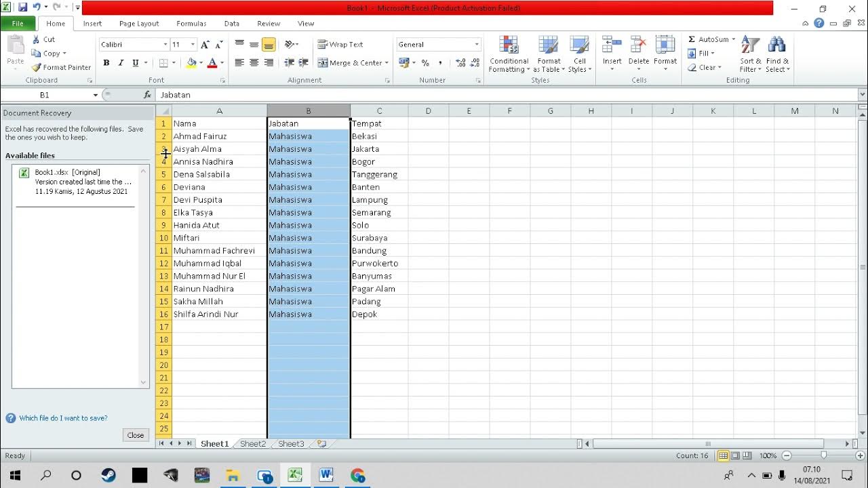Apply red Font Color to selection
The image size is (868, 488).
(212, 63)
